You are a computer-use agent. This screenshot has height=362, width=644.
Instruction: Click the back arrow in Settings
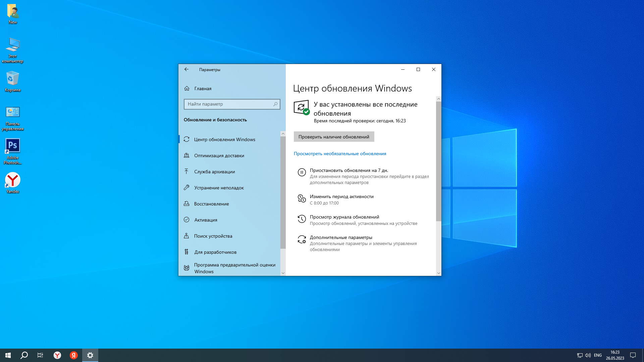(x=186, y=69)
